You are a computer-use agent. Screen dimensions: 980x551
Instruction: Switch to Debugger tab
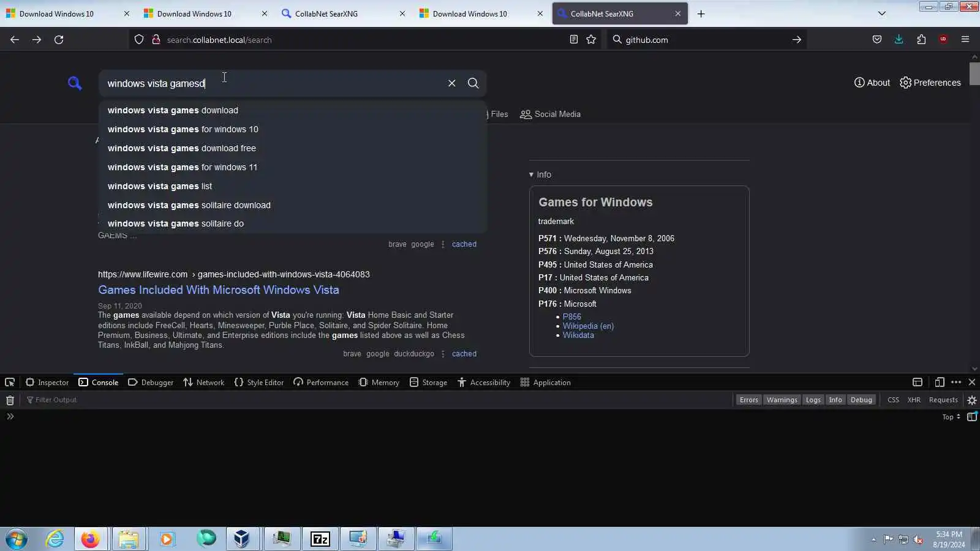(x=151, y=383)
